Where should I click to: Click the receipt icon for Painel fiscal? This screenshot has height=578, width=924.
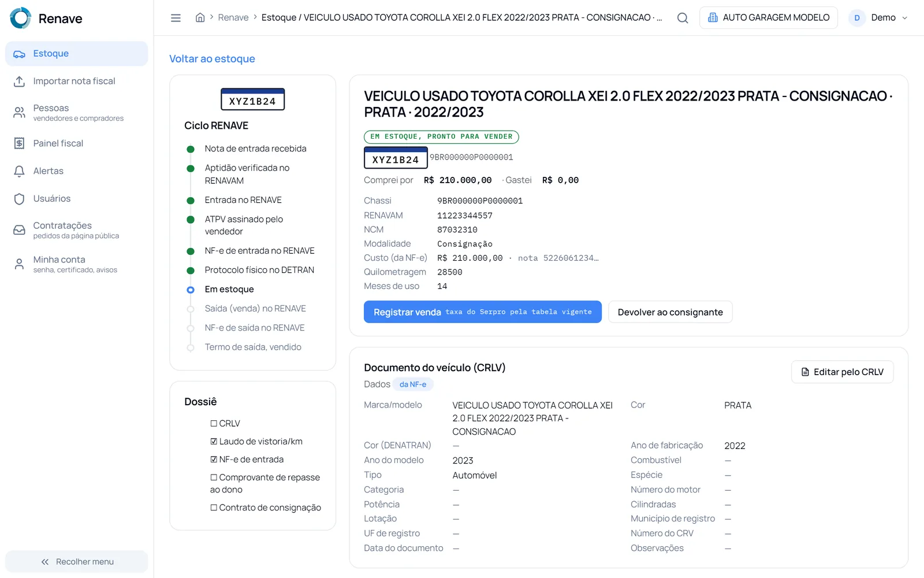(19, 143)
